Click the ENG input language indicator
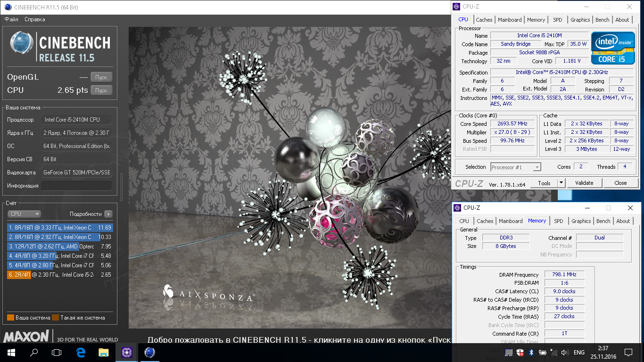The width and height of the screenshot is (644, 362). [579, 353]
